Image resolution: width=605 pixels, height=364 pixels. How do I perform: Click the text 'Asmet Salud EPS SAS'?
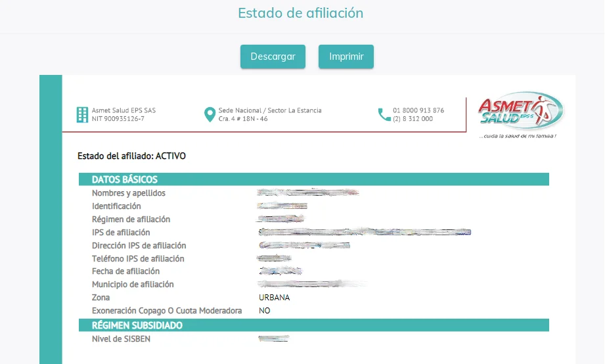pyautogui.click(x=124, y=110)
